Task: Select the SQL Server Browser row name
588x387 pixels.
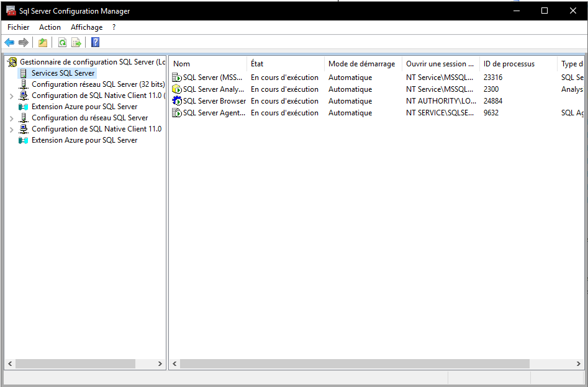Action: click(x=214, y=100)
